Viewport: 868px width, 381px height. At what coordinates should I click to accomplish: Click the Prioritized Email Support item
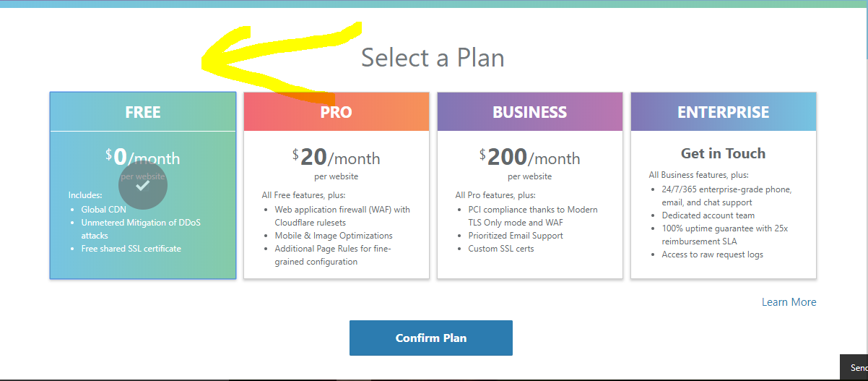516,236
